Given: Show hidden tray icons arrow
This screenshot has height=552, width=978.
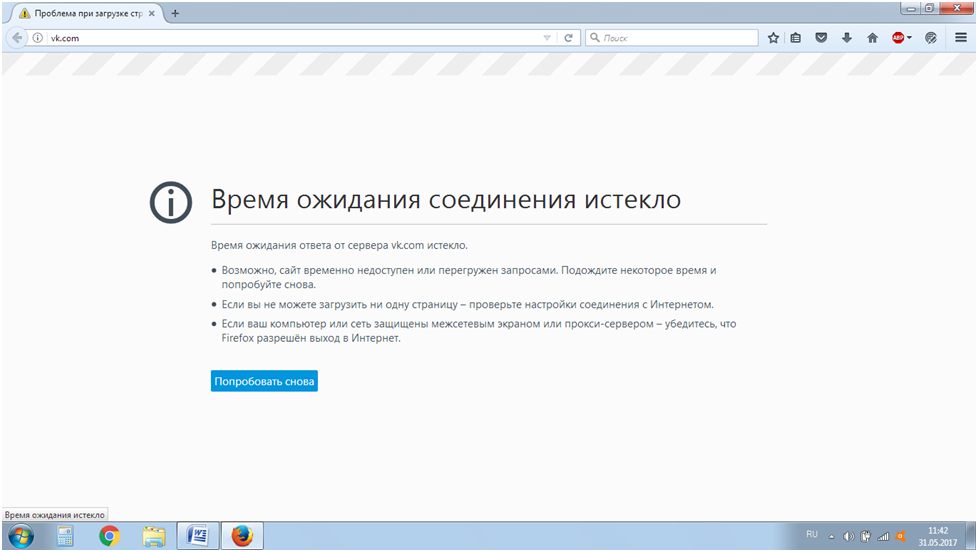Looking at the screenshot, I should (x=831, y=536).
